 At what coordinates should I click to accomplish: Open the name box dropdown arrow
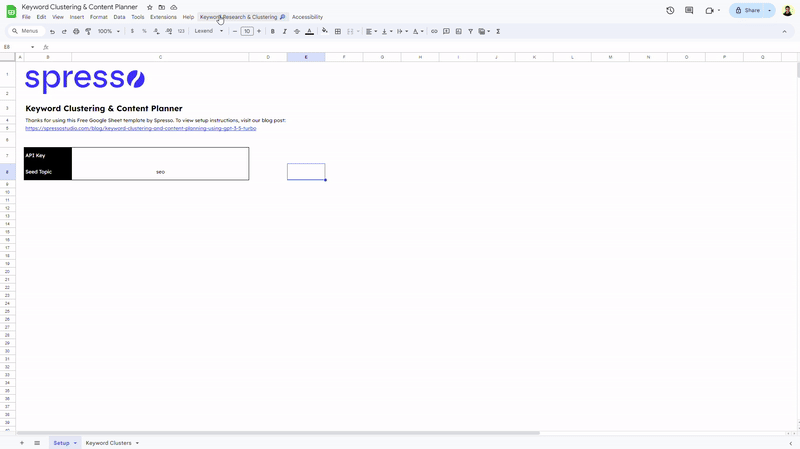point(33,47)
